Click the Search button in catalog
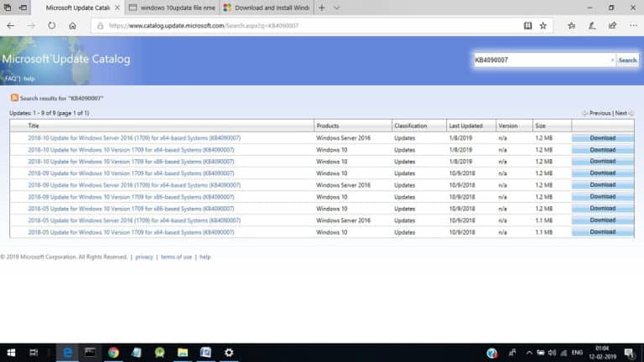 coord(627,60)
